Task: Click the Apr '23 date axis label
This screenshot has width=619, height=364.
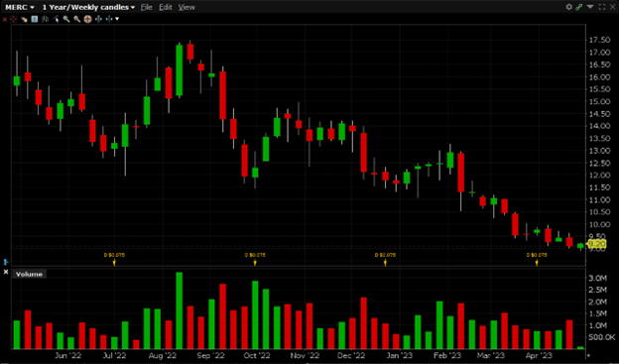Action: pos(539,355)
